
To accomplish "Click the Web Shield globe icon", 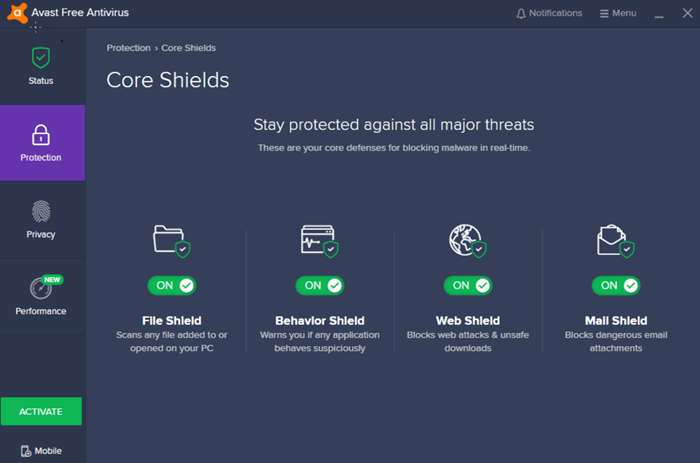I will point(466,240).
